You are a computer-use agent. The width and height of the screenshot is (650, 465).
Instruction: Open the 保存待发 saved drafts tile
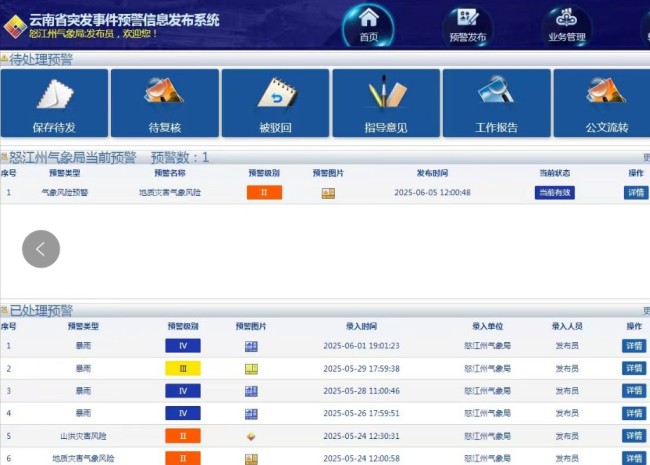point(54,103)
